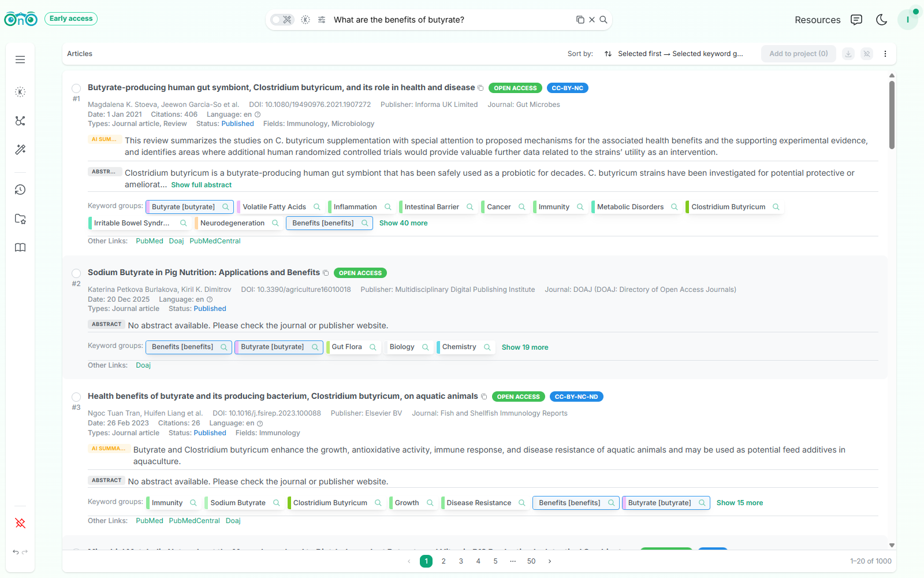924x578 pixels.
Task: Open the network graph view icon
Action: 20,121
